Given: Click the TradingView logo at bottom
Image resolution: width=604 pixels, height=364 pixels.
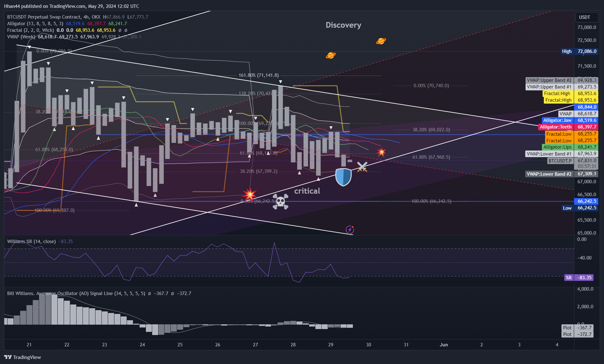Looking at the screenshot, I should 22,357.
